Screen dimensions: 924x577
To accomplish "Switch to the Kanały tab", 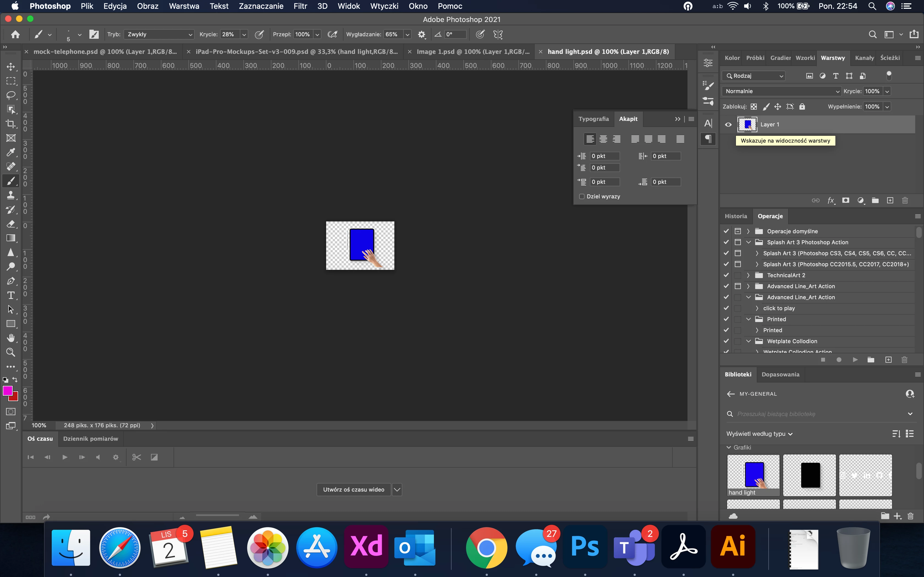I will [x=864, y=58].
